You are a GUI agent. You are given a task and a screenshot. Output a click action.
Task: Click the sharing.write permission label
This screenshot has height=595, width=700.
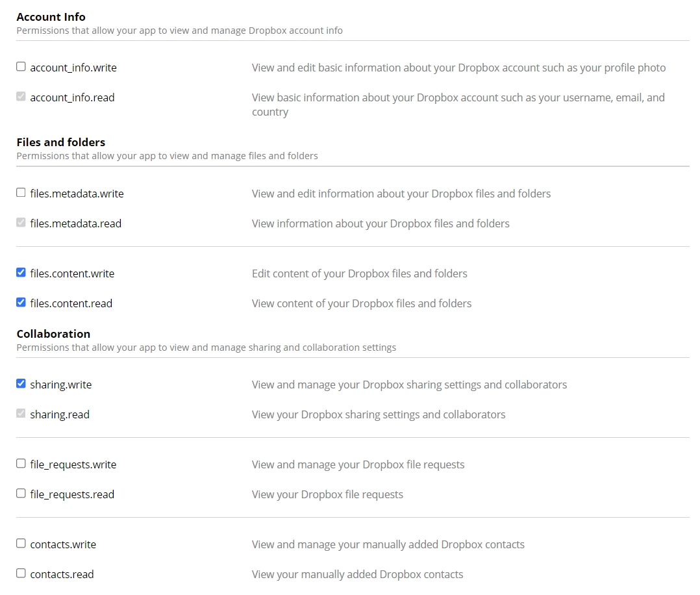(x=61, y=385)
